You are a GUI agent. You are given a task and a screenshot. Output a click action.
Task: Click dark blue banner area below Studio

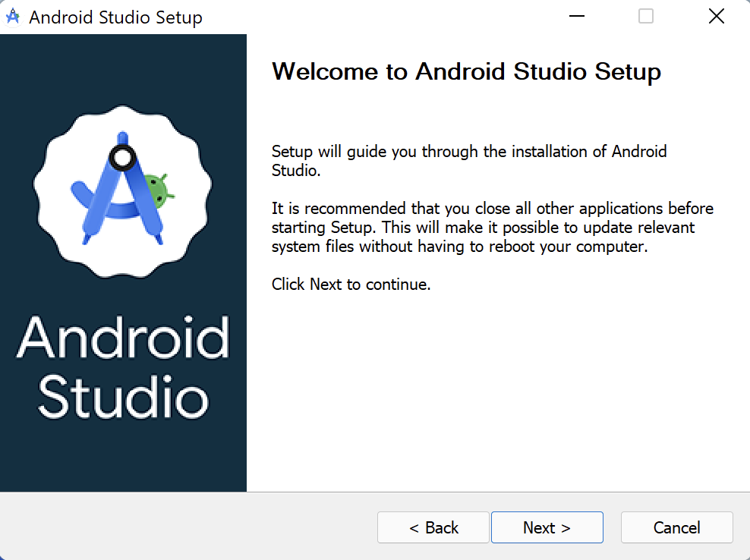123,459
